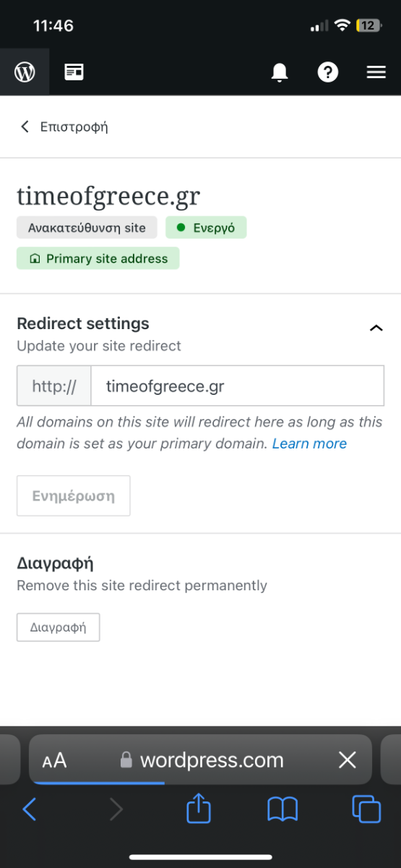View notifications via the bell icon

pyautogui.click(x=280, y=72)
